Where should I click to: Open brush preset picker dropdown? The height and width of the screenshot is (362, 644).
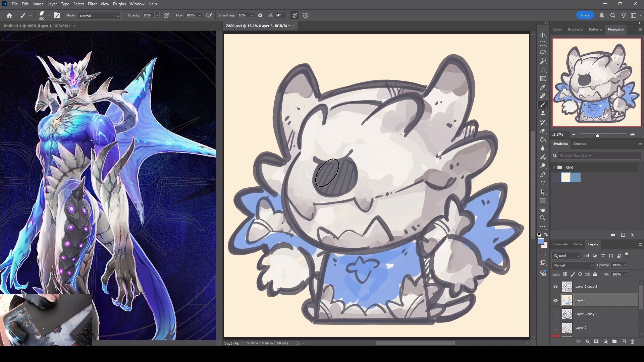tap(49, 15)
